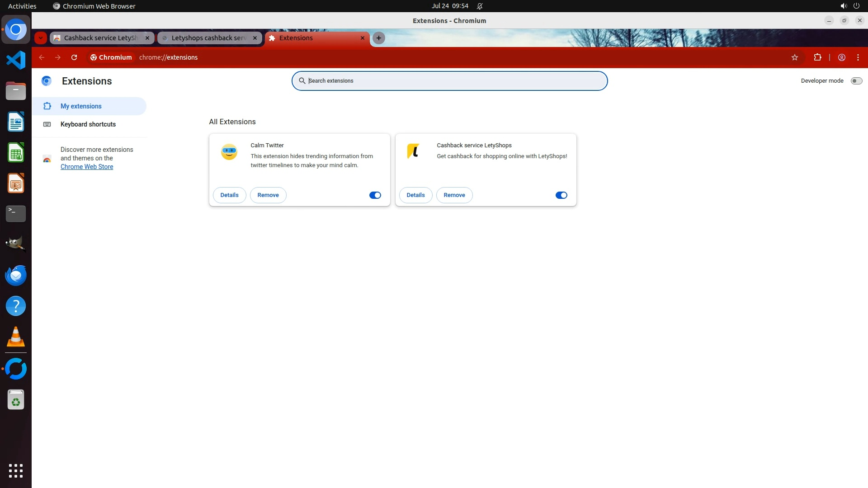Expand the tab search dropdown arrow
The image size is (868, 488).
click(41, 38)
